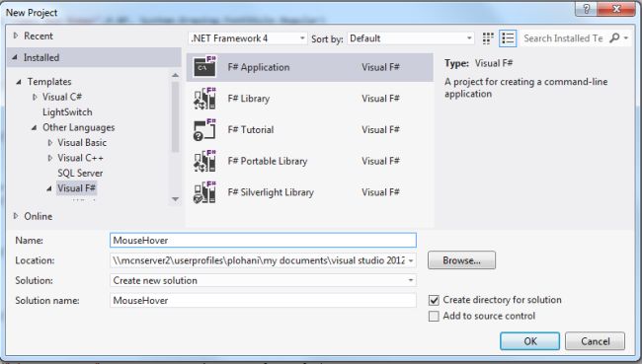This screenshot has height=364, width=642.
Task: Open the Location path dropdown
Action: point(411,260)
